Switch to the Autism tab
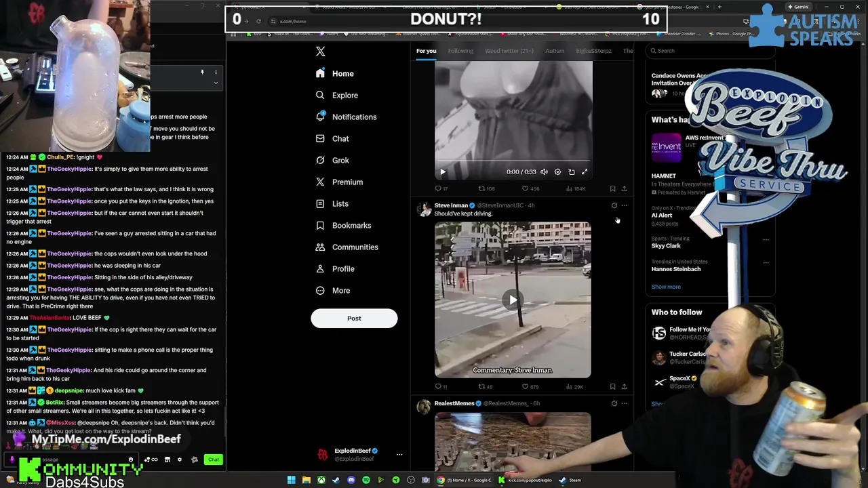This screenshot has height=488, width=868. [555, 51]
